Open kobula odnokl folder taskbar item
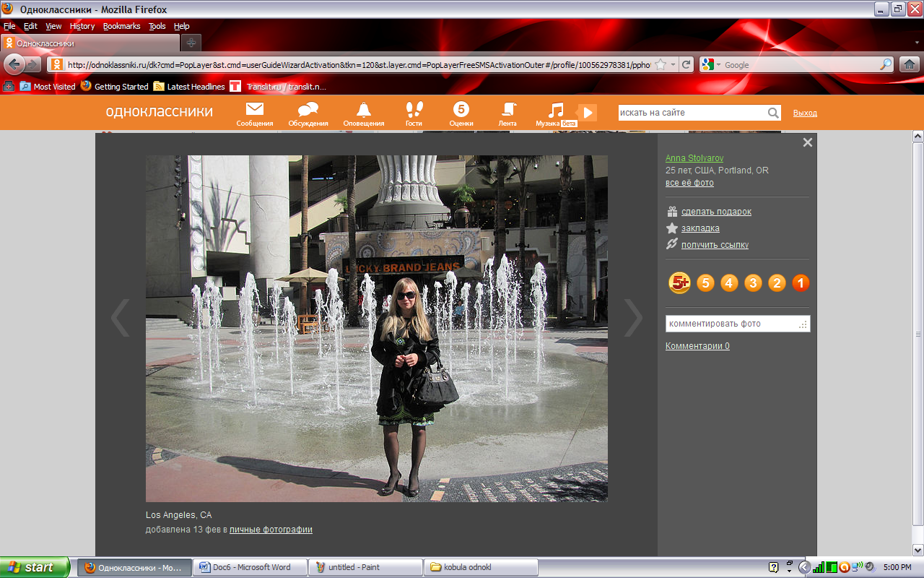 point(481,567)
